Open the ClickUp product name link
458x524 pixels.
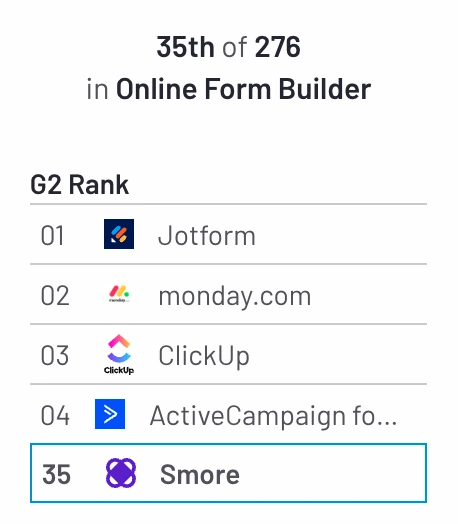tap(204, 356)
